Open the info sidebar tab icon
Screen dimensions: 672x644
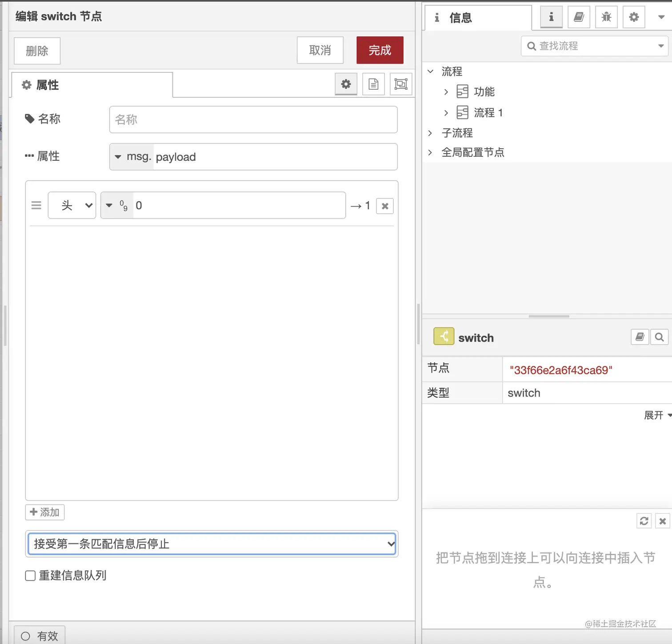(x=551, y=17)
